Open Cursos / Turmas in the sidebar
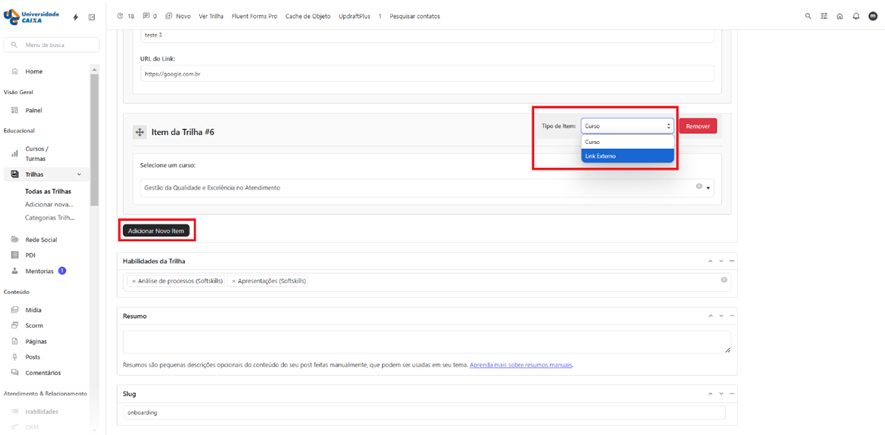 pos(36,153)
